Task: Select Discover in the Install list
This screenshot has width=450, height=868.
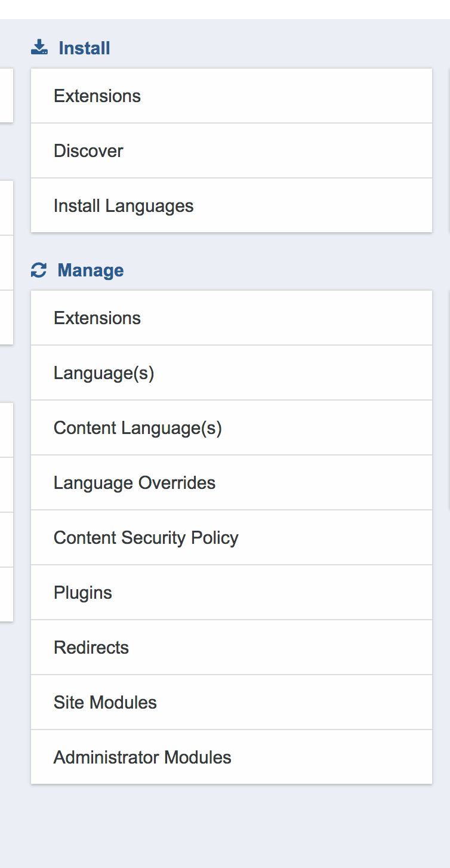Action: tap(232, 151)
